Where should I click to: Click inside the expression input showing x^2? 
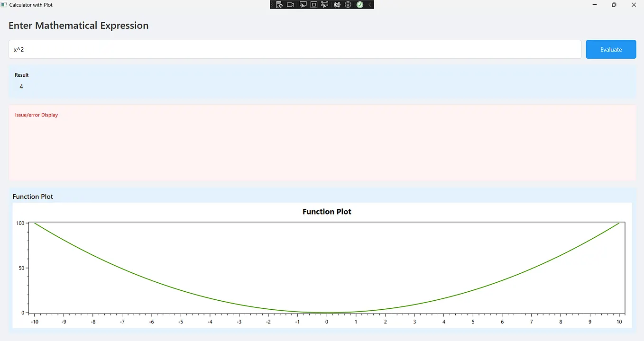pyautogui.click(x=190, y=49)
